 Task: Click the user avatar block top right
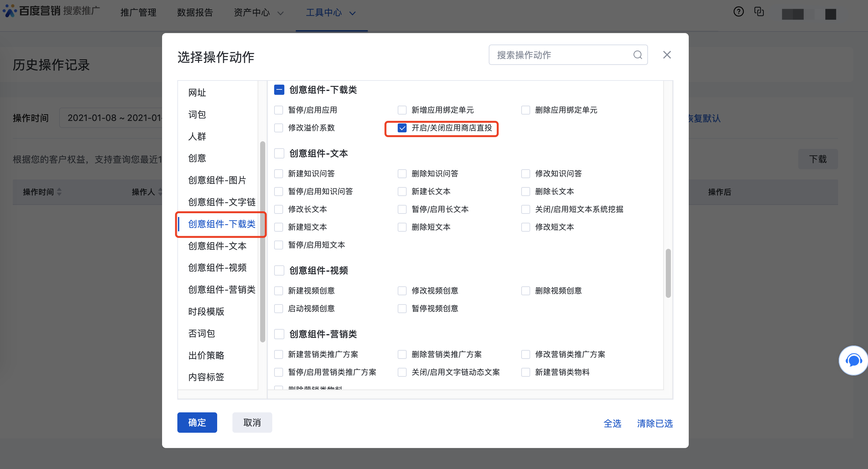pos(830,14)
